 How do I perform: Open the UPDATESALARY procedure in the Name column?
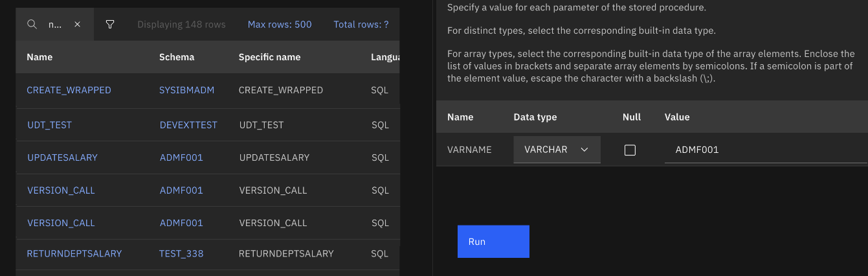click(62, 157)
